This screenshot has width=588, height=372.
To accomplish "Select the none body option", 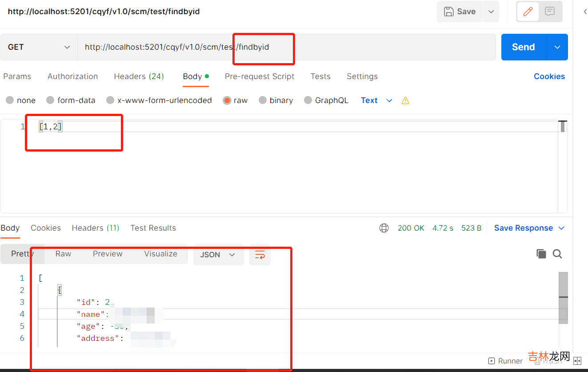I will point(10,100).
